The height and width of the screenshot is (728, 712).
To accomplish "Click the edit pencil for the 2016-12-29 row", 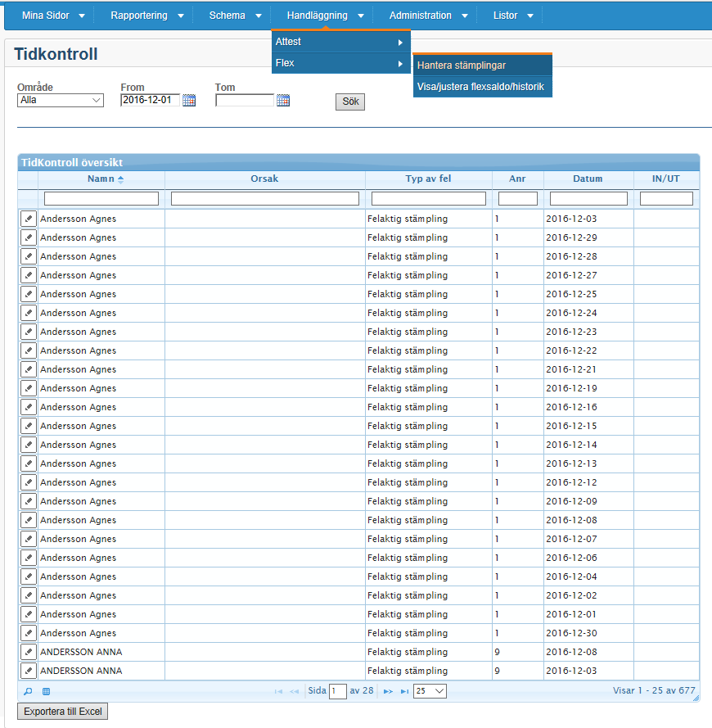I will [x=29, y=237].
